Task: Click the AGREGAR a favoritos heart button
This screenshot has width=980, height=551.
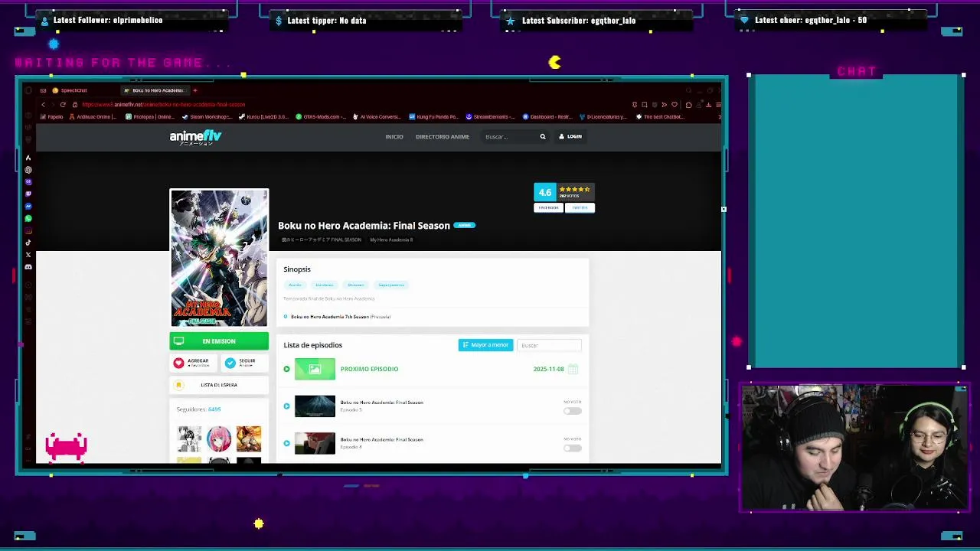Action: pyautogui.click(x=193, y=363)
